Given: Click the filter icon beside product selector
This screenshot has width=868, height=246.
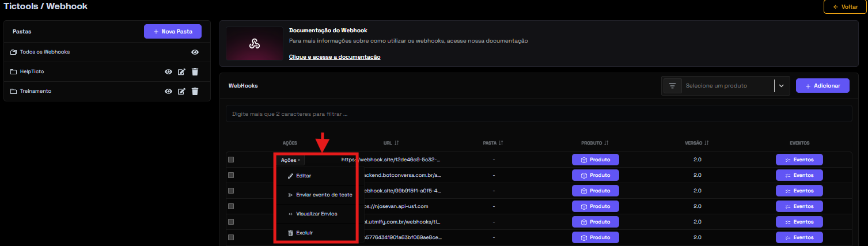Looking at the screenshot, I should click(x=672, y=86).
